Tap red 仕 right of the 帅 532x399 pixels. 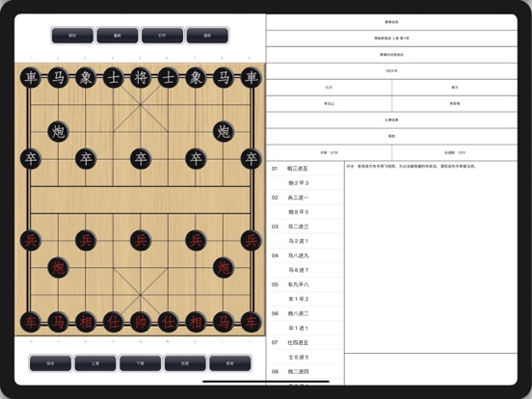pos(169,322)
